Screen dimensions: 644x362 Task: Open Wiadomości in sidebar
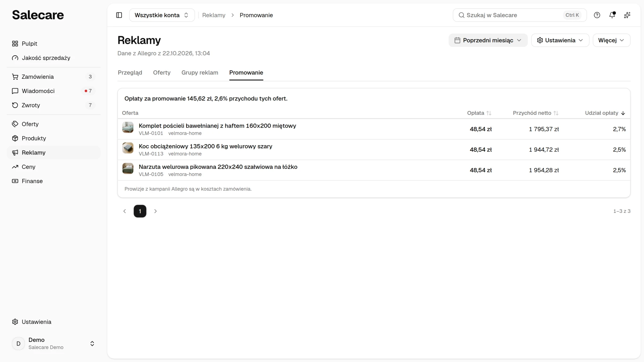pos(54,91)
